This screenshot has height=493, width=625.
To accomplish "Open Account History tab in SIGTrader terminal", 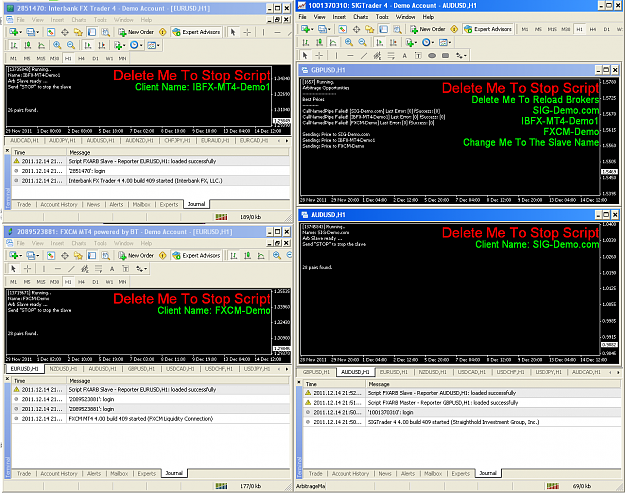I will [x=350, y=473].
